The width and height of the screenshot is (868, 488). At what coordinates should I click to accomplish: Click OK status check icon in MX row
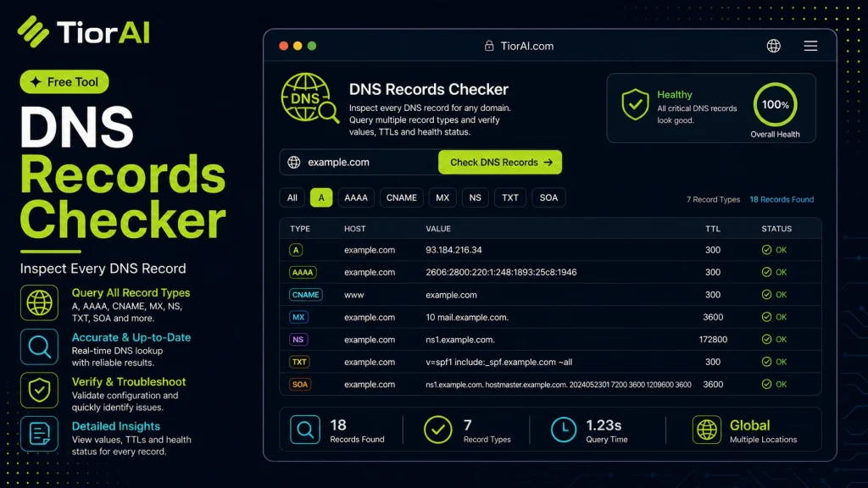point(766,317)
